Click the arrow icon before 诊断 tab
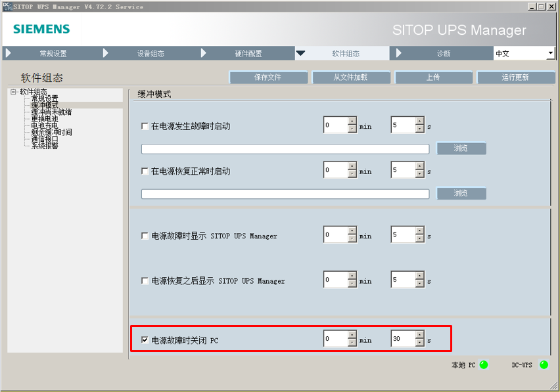Image resolution: width=560 pixels, height=392 pixels. point(400,53)
